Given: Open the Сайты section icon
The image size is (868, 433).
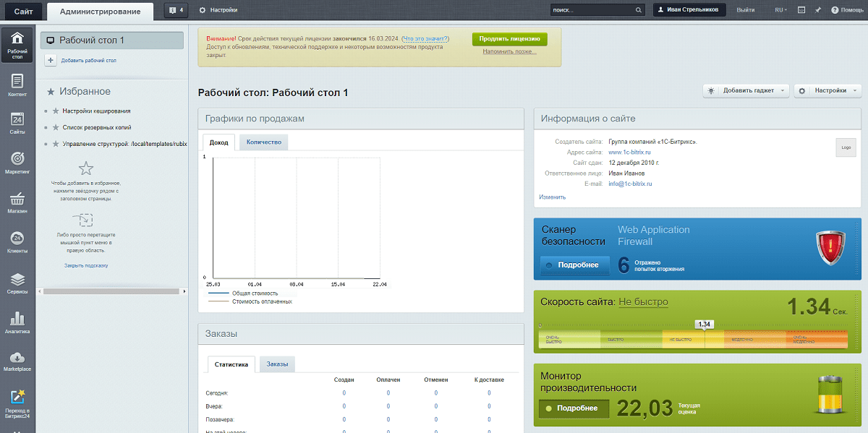Looking at the screenshot, I should [x=17, y=123].
